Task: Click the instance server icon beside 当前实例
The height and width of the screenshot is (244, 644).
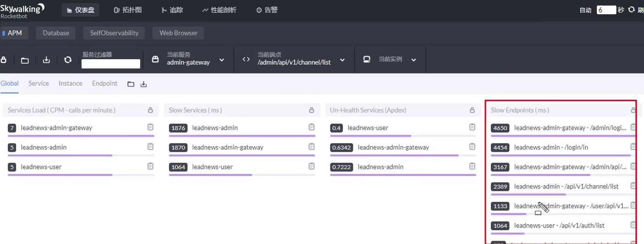Action: coord(367,59)
